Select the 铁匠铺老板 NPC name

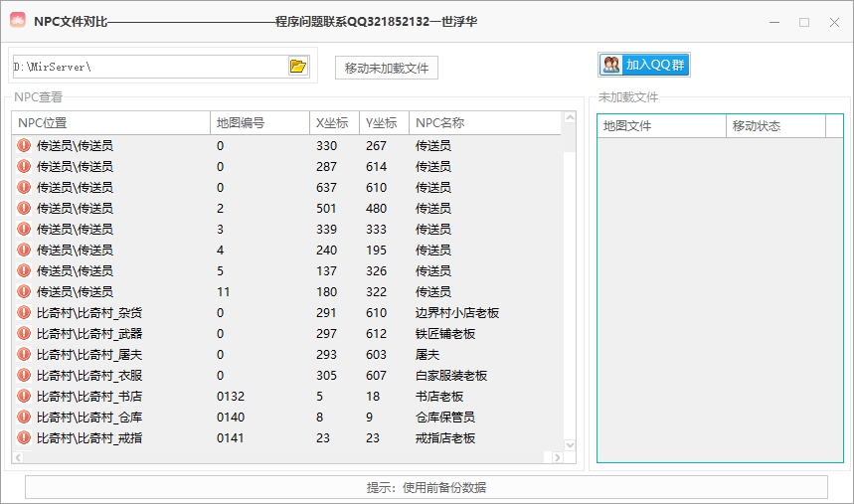click(445, 333)
